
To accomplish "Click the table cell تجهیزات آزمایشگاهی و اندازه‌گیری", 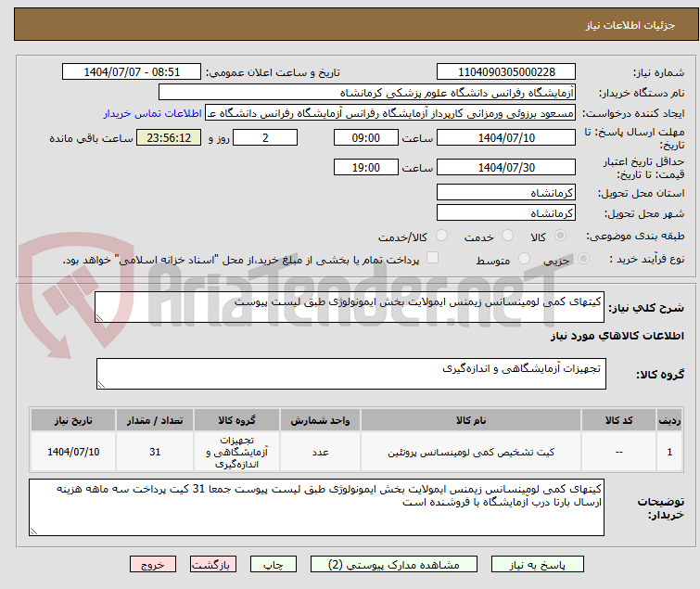I will [237, 452].
